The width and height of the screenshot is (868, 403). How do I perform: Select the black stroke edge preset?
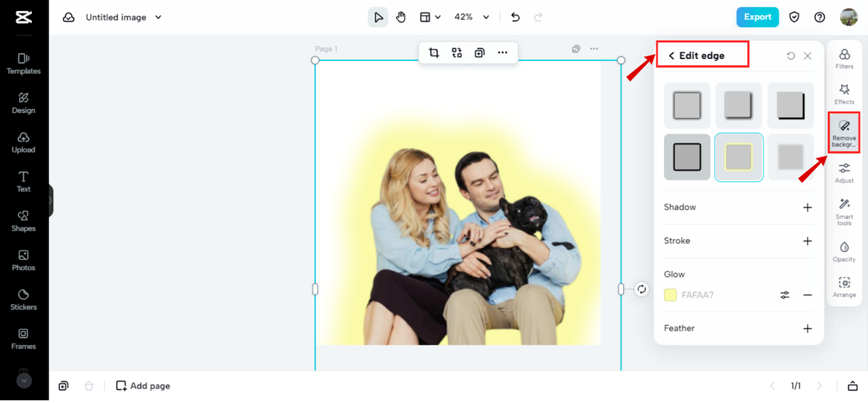tap(687, 157)
